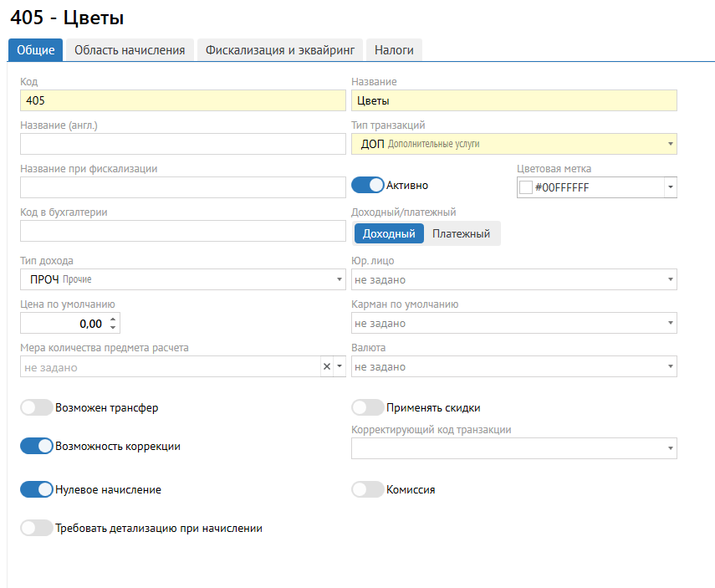Enable Требовать детализацию при начислении
This screenshot has width=715, height=588.
(37, 529)
